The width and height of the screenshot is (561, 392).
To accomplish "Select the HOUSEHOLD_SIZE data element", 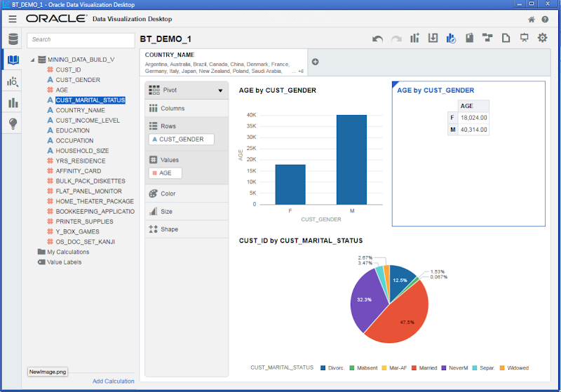I will pos(82,151).
